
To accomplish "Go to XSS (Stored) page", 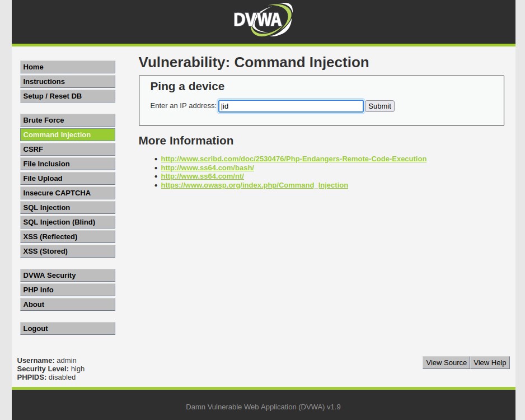I will [68, 251].
